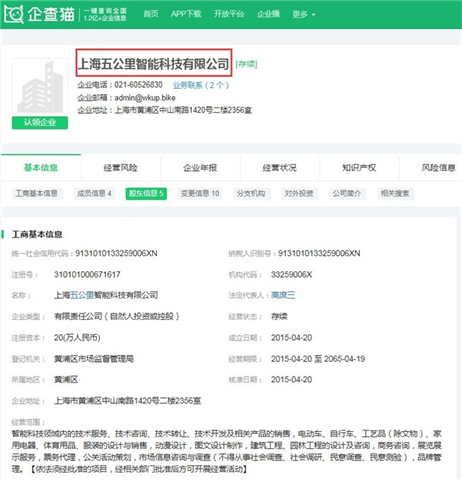Screen dimensions: 462x480
Task: Click 所属地区 value 黄浦区
Action: tap(66, 380)
